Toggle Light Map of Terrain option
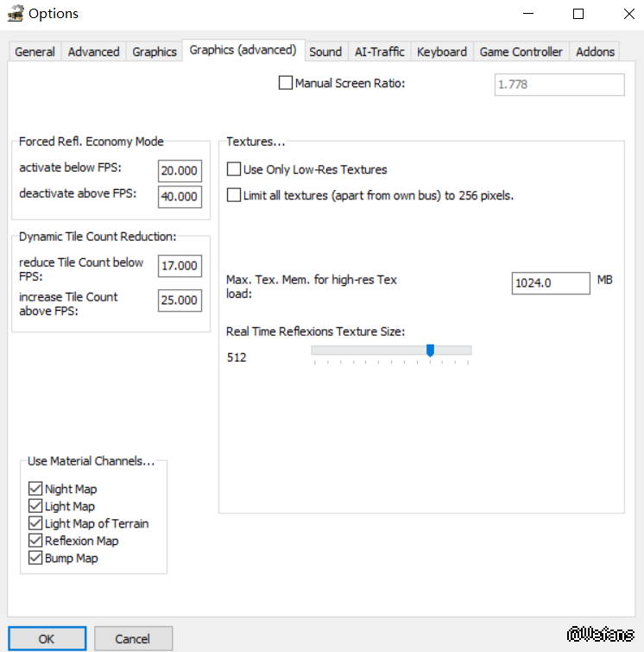Image resolution: width=644 pixels, height=652 pixels. [35, 523]
